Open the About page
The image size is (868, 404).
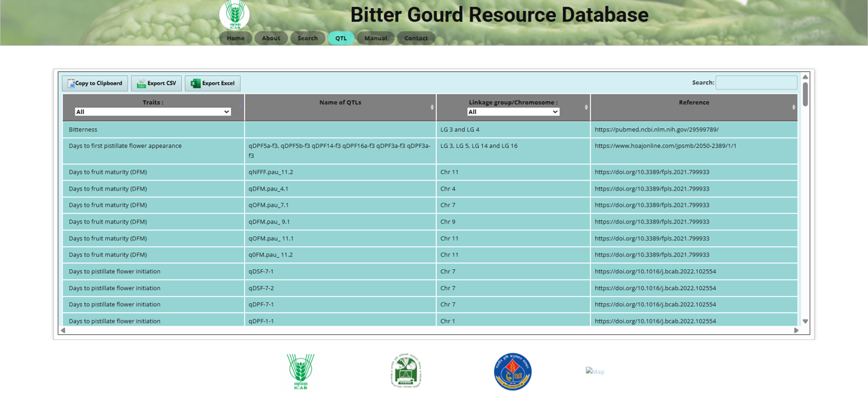click(x=271, y=38)
